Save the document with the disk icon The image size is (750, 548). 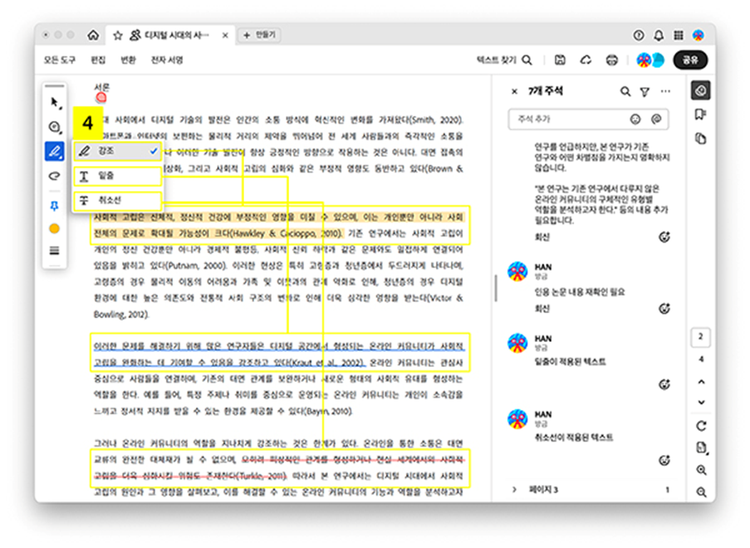tap(560, 60)
